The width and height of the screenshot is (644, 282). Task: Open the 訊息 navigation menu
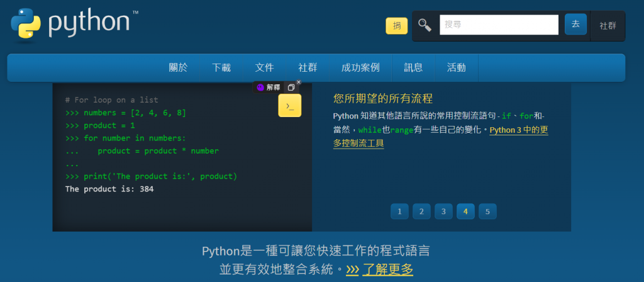pos(413,68)
